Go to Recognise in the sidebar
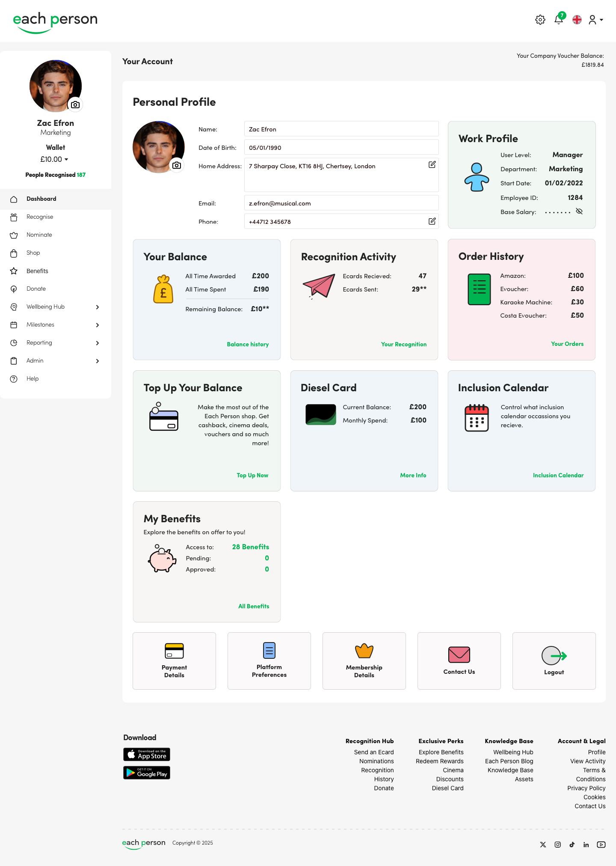616x866 pixels. click(40, 217)
